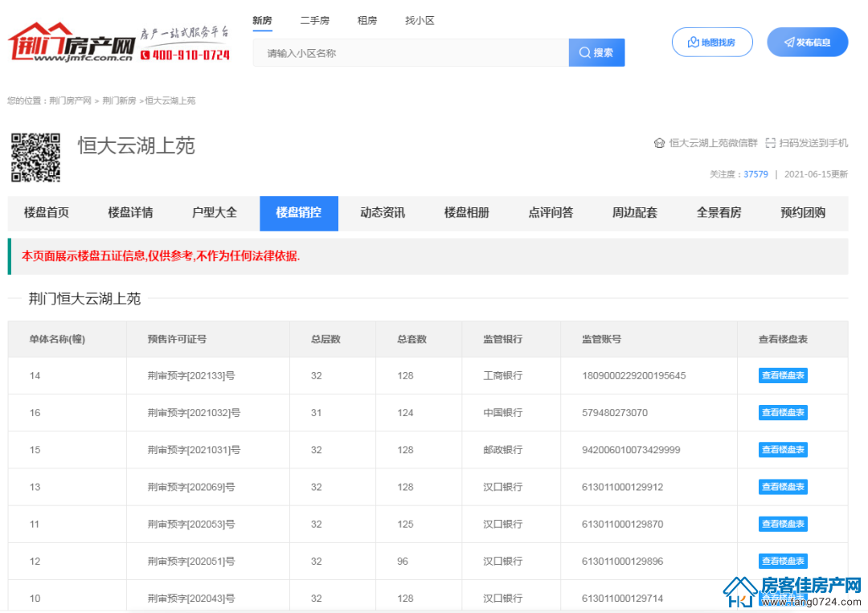Click permit number 荆审预字[2021032]号
Screen dimensions: 868x613
[194, 413]
